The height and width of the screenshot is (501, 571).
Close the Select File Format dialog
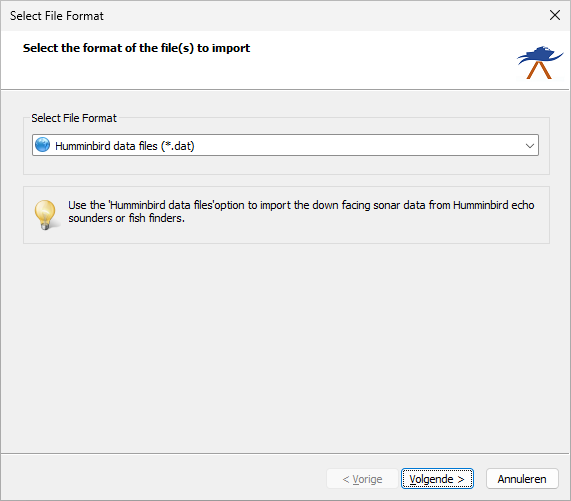click(x=555, y=15)
